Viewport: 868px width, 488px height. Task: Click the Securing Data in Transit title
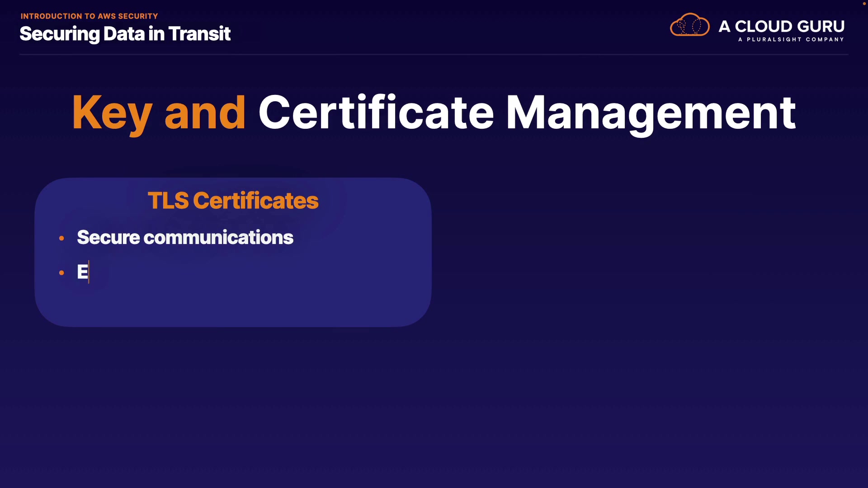point(125,34)
